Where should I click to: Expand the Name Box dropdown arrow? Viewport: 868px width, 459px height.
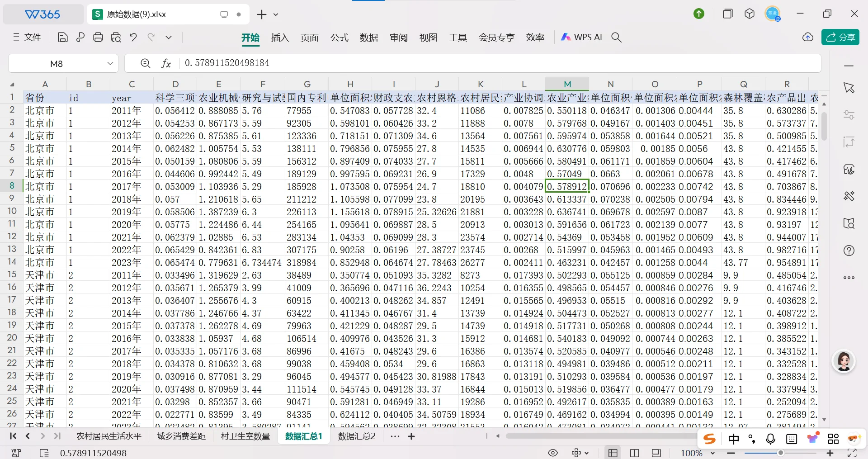point(110,64)
